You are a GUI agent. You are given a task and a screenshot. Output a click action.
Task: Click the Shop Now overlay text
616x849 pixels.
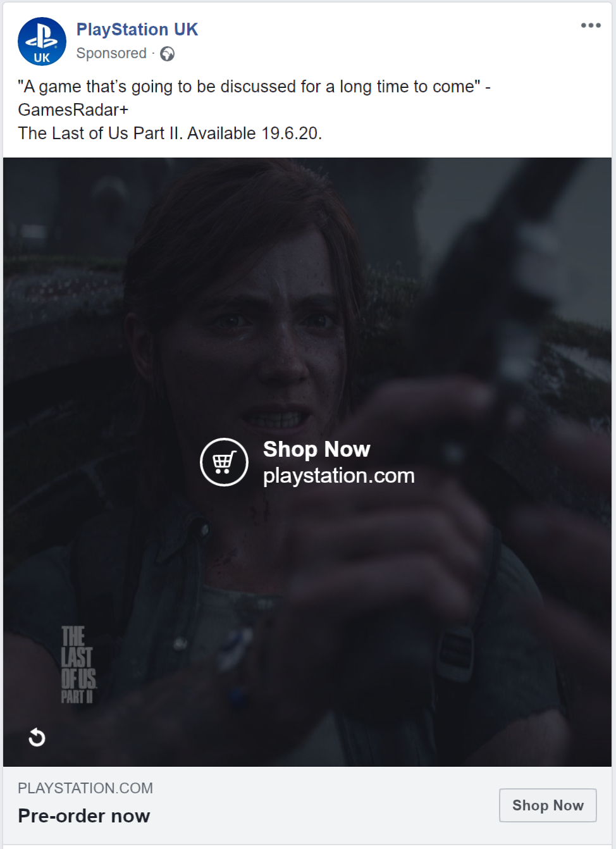(x=317, y=449)
